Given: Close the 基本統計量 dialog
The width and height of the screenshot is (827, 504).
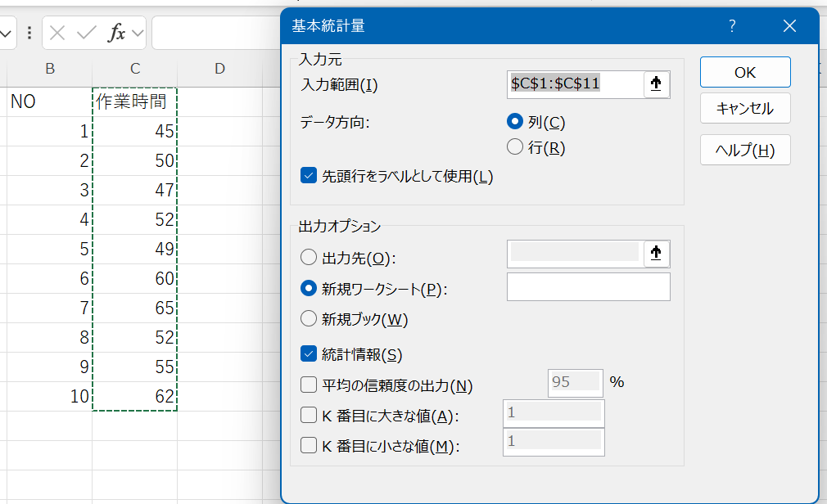Looking at the screenshot, I should click(789, 26).
